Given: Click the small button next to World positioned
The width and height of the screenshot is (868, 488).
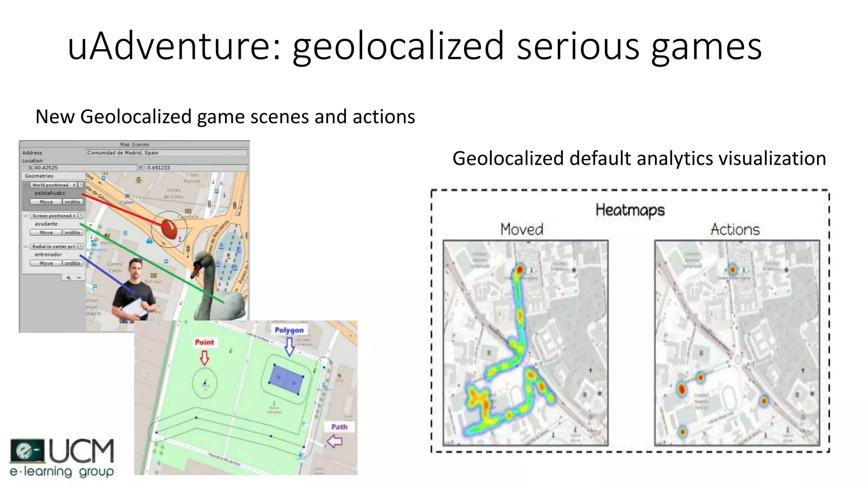Looking at the screenshot, I should pos(81,185).
